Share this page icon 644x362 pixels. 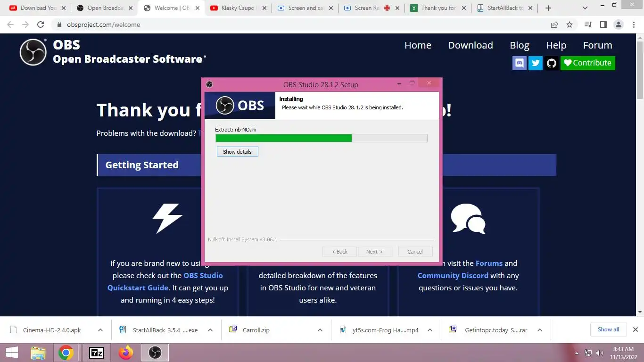click(554, 25)
